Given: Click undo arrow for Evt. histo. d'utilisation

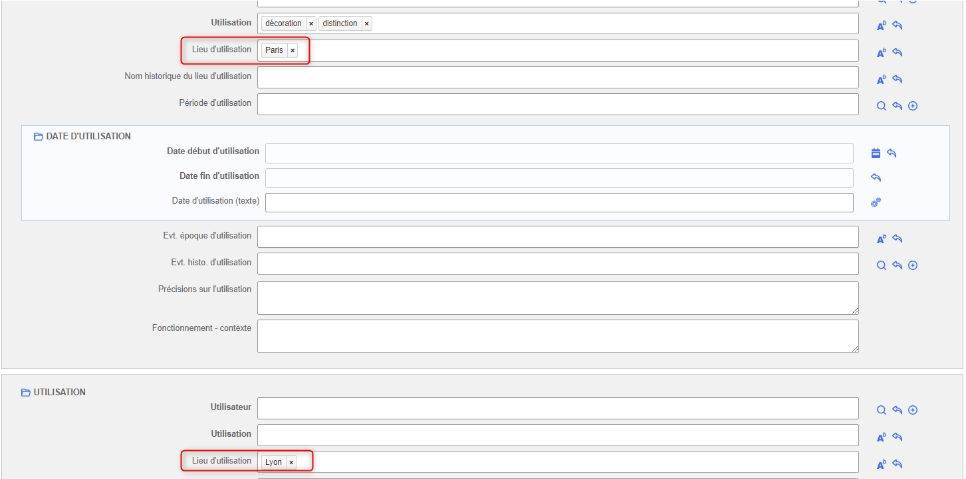Looking at the screenshot, I should [898, 265].
